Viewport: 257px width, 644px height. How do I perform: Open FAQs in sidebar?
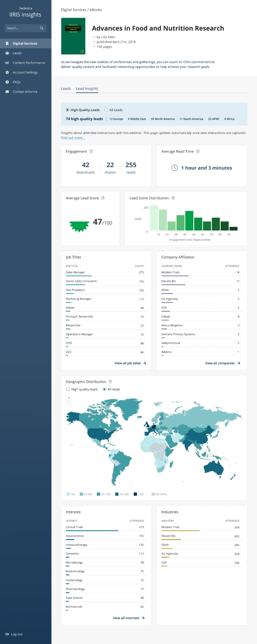click(26, 82)
